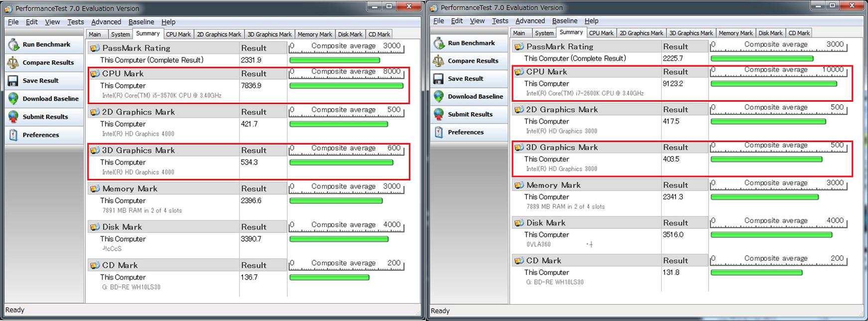Click Save Result floppy icon in left window
Image resolution: width=868 pixels, height=321 pixels.
click(13, 80)
